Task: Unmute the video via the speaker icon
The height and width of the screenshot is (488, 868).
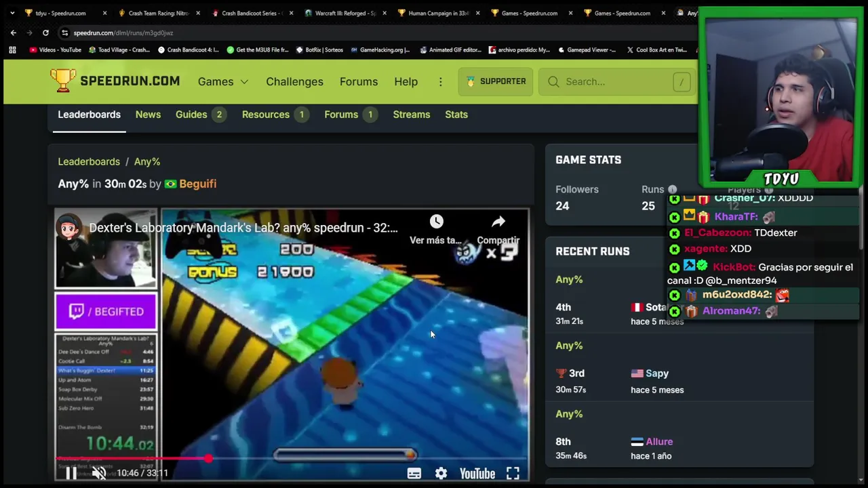Action: point(99,473)
